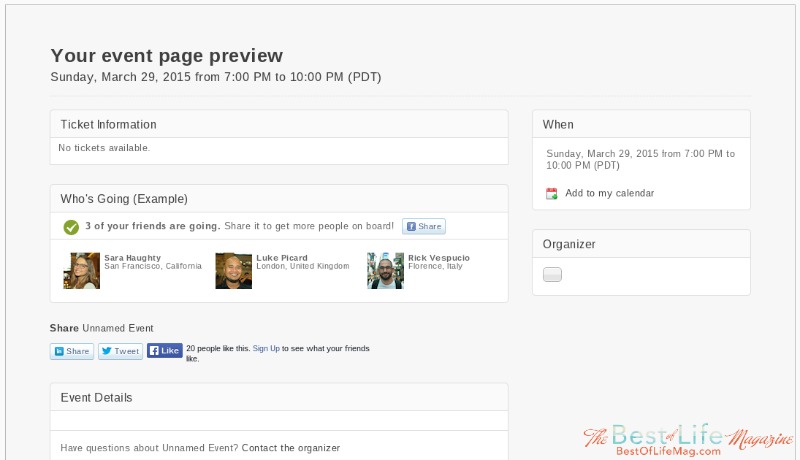The image size is (800, 460).
Task: Click Sara Haughty's name
Action: pos(133,258)
